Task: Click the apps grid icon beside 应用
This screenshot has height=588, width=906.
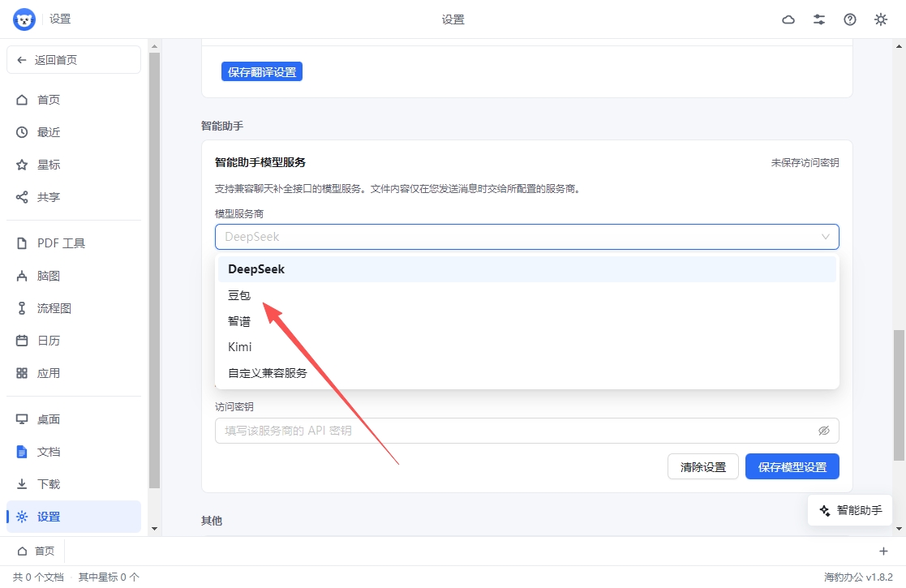Action: click(x=22, y=373)
